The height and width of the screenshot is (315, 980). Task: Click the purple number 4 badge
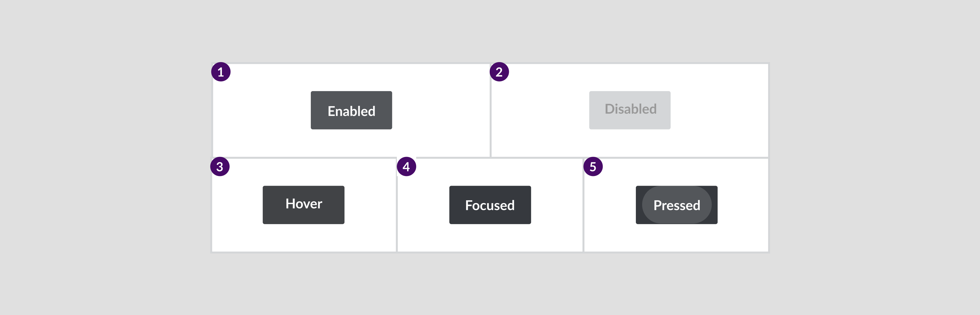[x=406, y=167]
